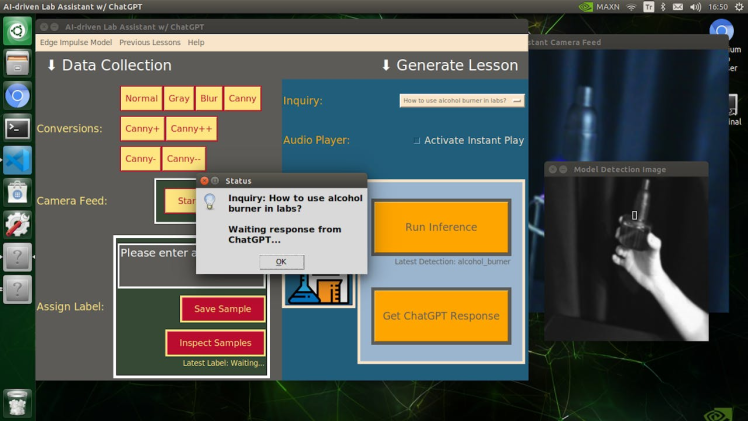Screen dimensions: 748x421
Task: Click the lightbulb icon in Status dialog
Action: coord(210,201)
